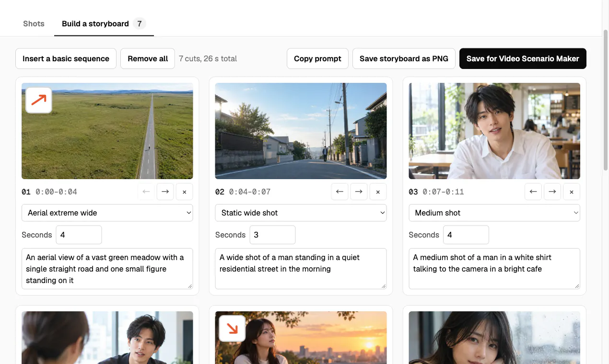Click the residential street thumbnail
609x364 pixels.
click(x=301, y=131)
